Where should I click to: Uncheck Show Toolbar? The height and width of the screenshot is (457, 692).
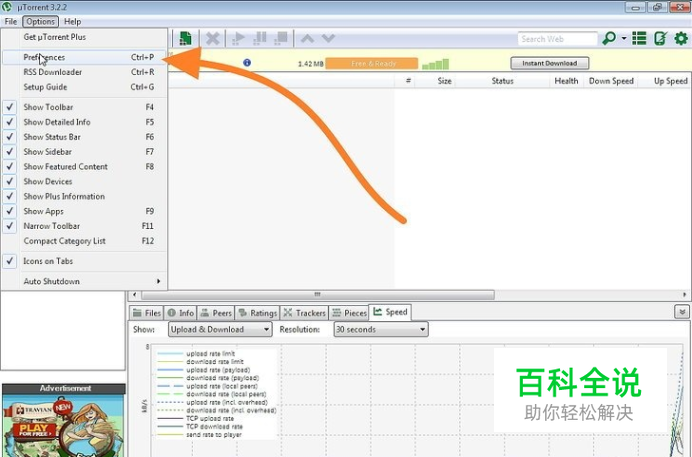point(84,107)
